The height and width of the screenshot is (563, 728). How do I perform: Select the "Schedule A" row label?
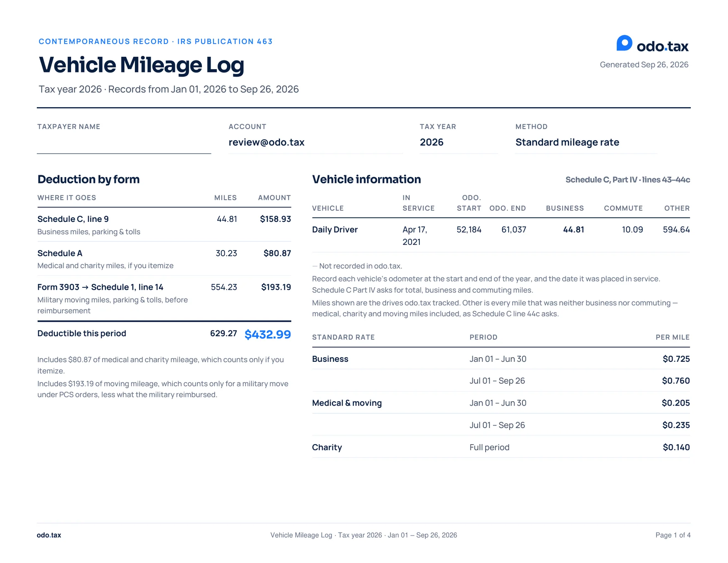(60, 253)
